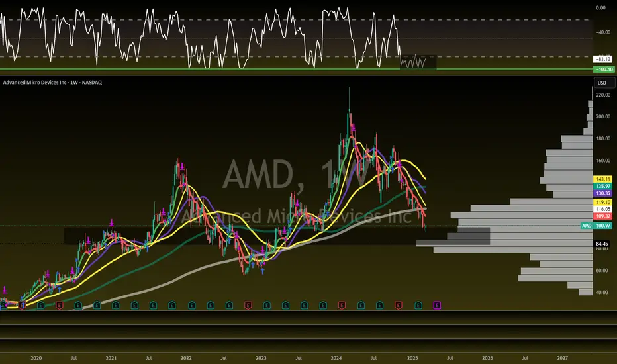Image resolution: width=617 pixels, height=364 pixels.
Task: Click the yellow 119.10 price label
Action: tap(603, 202)
